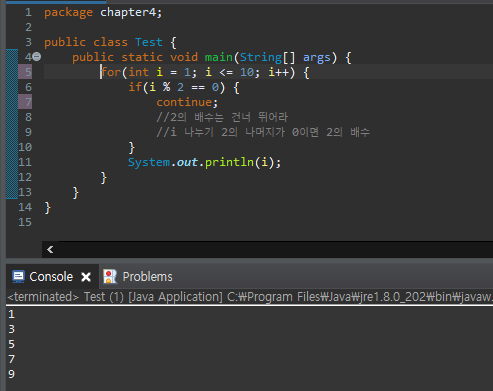Click the 'if' keyword on line 6
This screenshot has height=391, width=493.
tap(136, 87)
